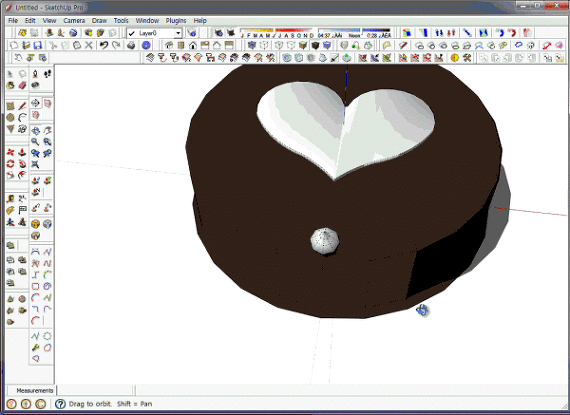Click the Zoom Extents icon

tap(35, 164)
